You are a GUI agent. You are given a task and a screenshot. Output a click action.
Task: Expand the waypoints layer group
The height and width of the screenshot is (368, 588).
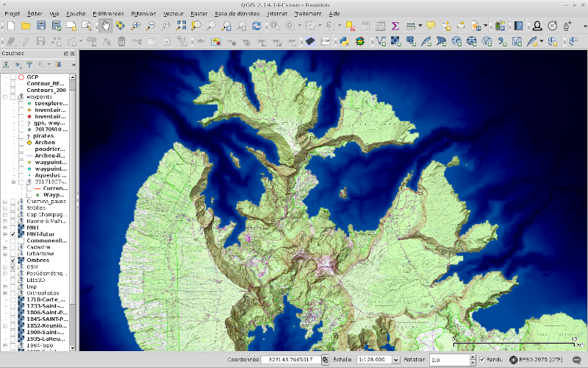pos(4,97)
